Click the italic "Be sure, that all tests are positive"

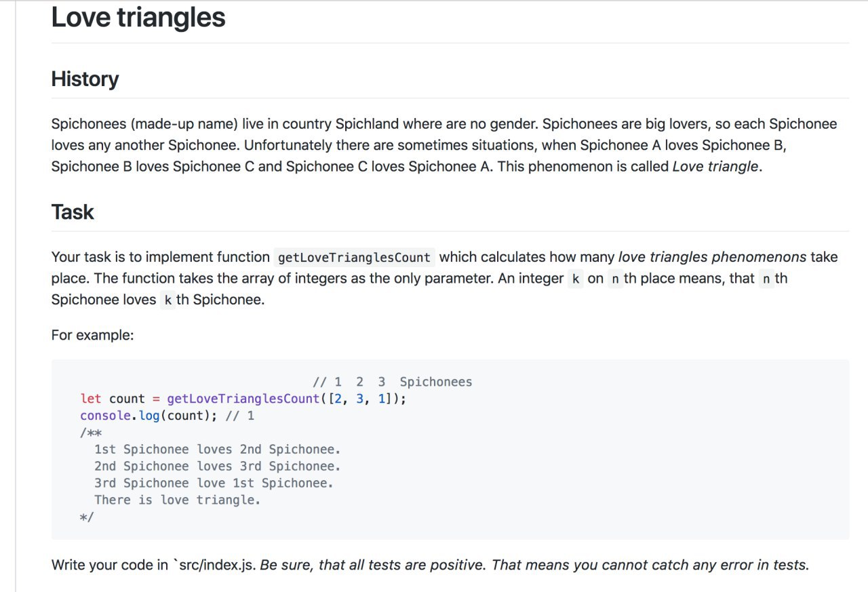[x=373, y=565]
